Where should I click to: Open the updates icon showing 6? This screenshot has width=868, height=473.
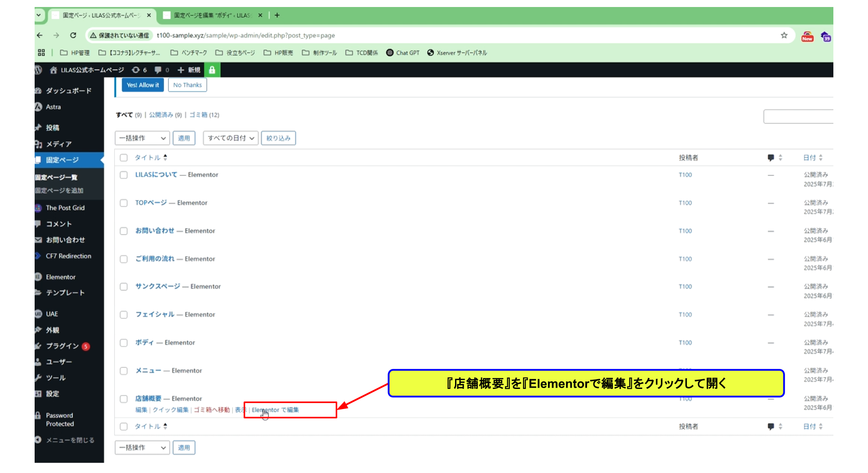pyautogui.click(x=139, y=70)
